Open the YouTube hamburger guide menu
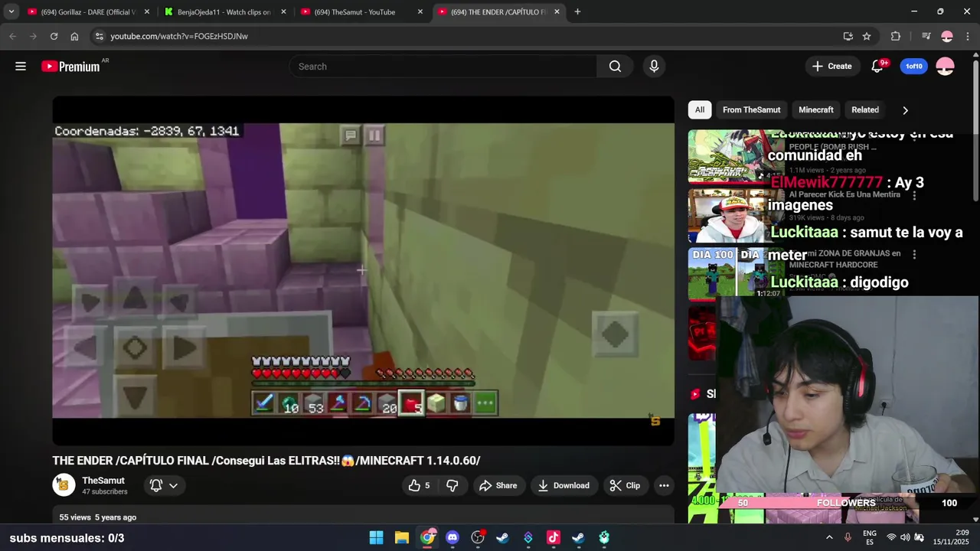The image size is (980, 551). [x=21, y=67]
